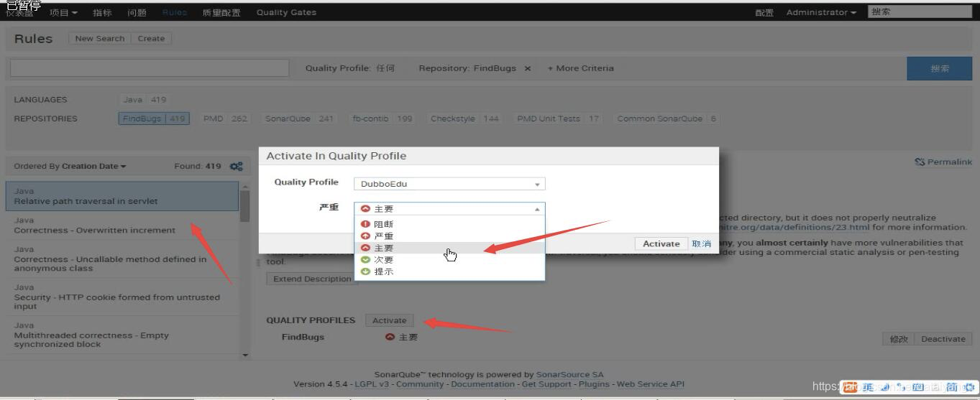This screenshot has height=400, width=980.
Task: Add a filter via + More Criteria
Action: (x=581, y=68)
